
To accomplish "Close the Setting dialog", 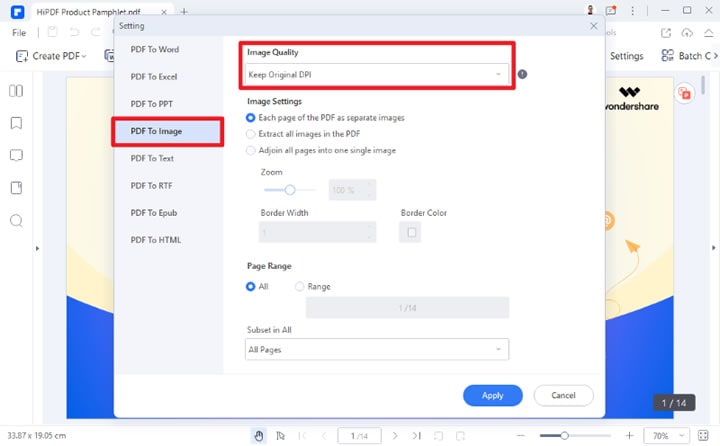I will point(594,26).
